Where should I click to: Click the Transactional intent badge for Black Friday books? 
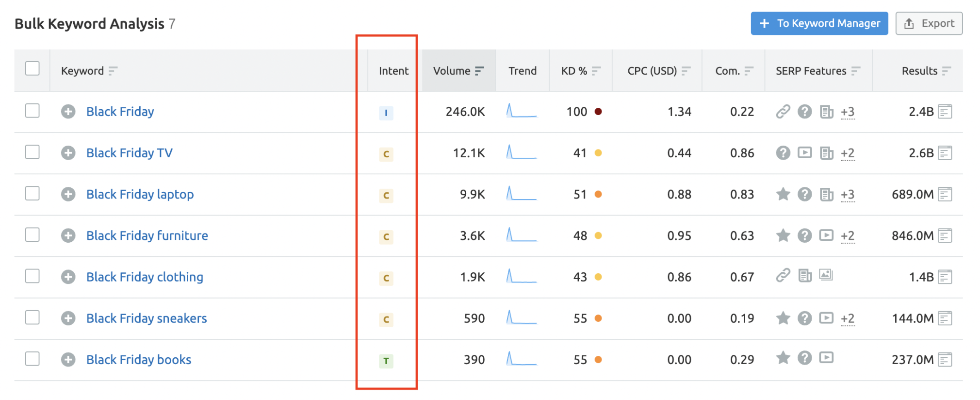[x=386, y=361]
